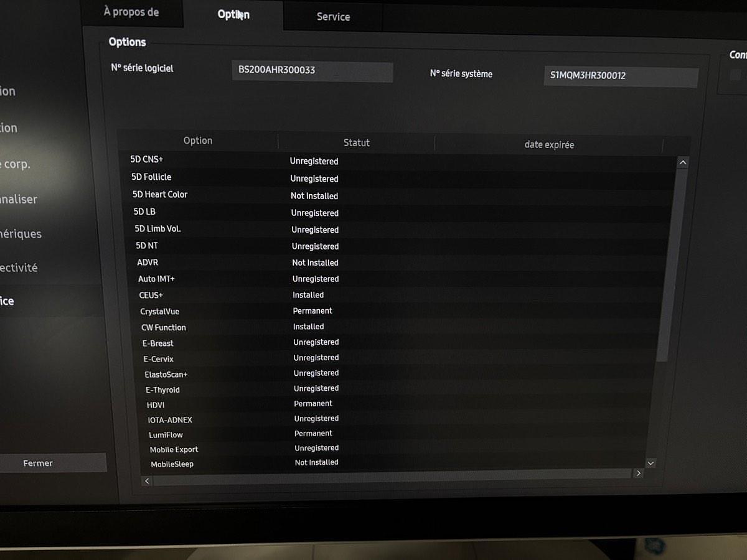Click the scroll up arrow of options list
This screenshot has height=560, width=747.
[682, 163]
